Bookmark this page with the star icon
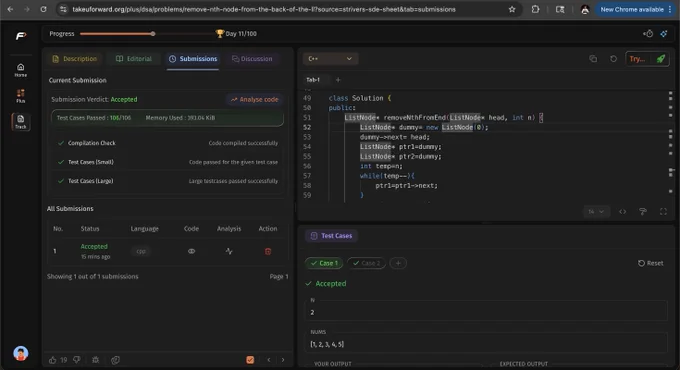680x370 pixels. click(512, 9)
